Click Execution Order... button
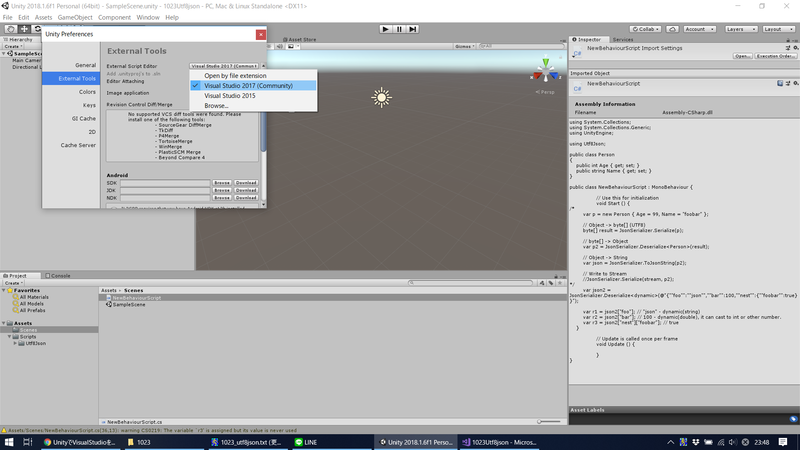The width and height of the screenshot is (800, 450). 776,56
